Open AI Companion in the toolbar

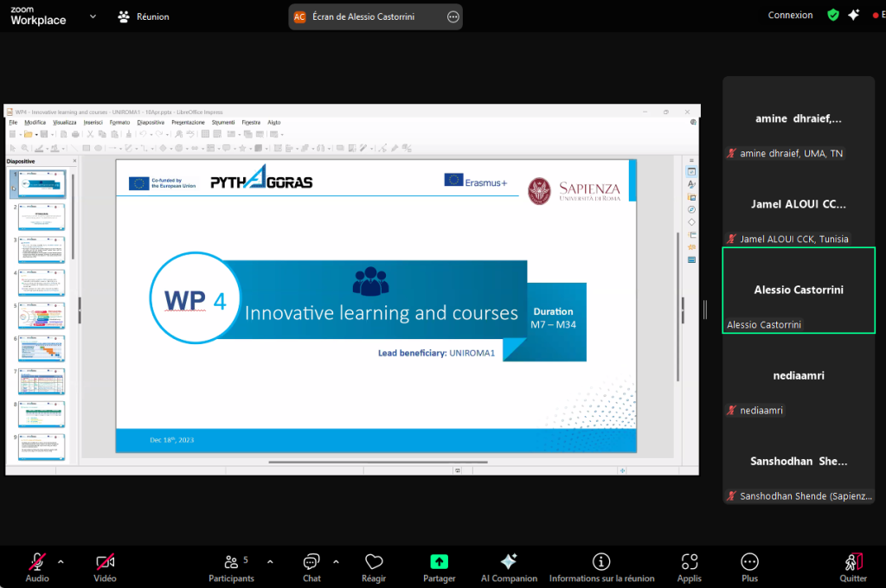(509, 567)
